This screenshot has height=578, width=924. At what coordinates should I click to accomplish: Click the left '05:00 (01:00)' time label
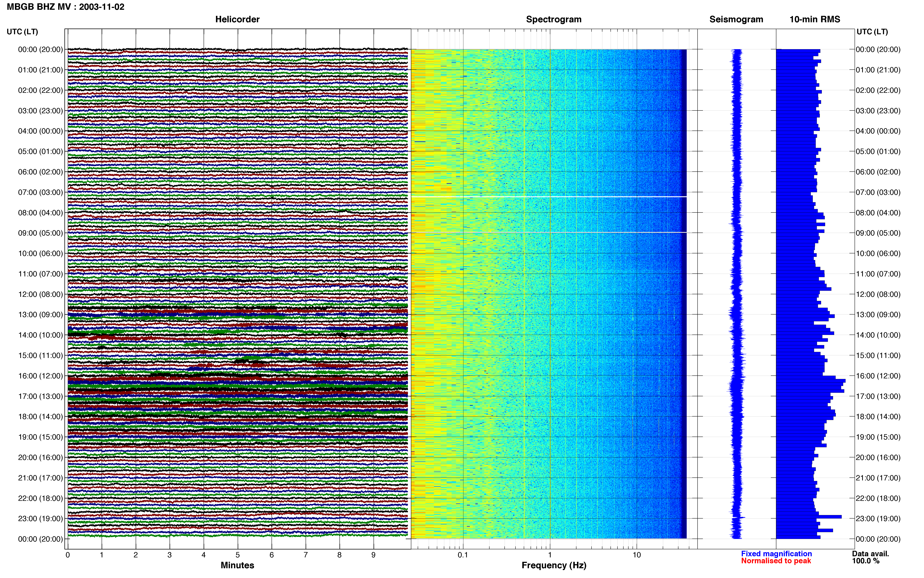pos(41,151)
